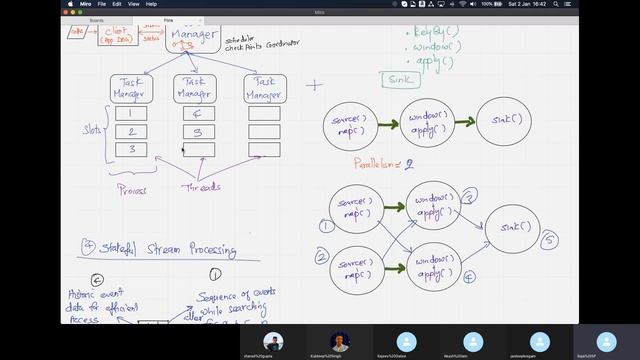Click the upper sink() circle

[x=504, y=121]
